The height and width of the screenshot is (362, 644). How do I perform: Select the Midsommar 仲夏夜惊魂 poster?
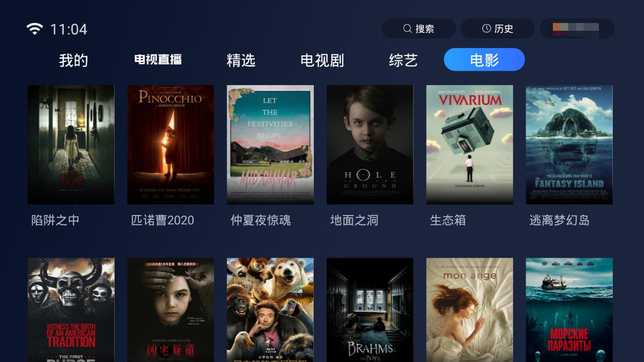(270, 144)
